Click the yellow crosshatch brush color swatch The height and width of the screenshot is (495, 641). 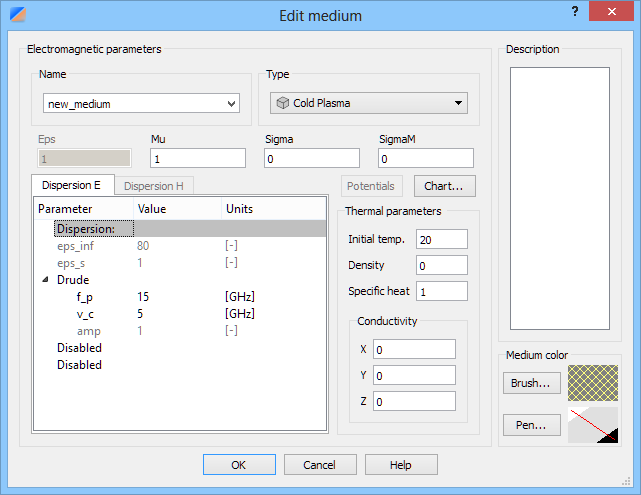593,383
